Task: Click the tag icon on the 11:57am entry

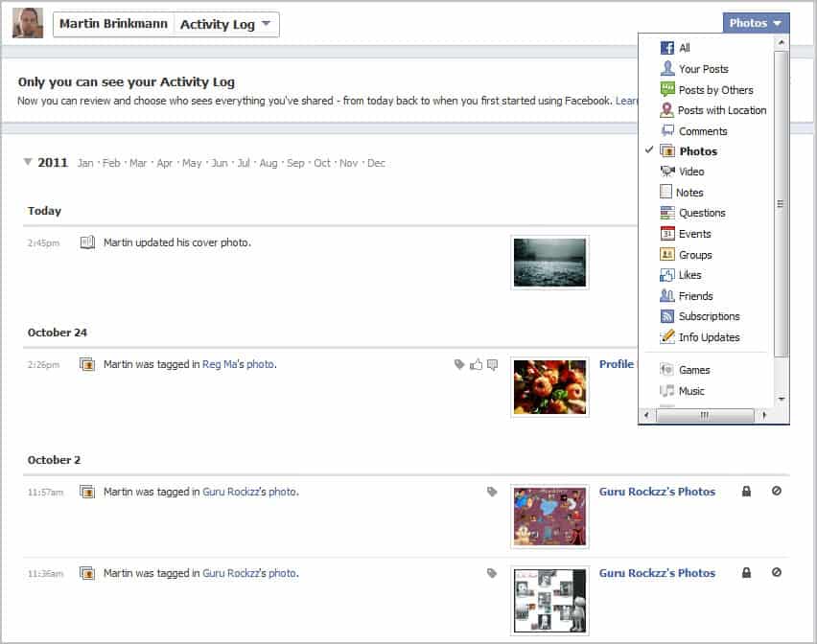Action: (492, 492)
